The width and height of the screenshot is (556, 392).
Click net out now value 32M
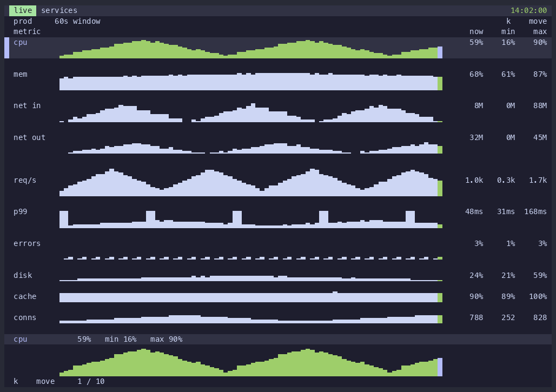click(x=476, y=137)
